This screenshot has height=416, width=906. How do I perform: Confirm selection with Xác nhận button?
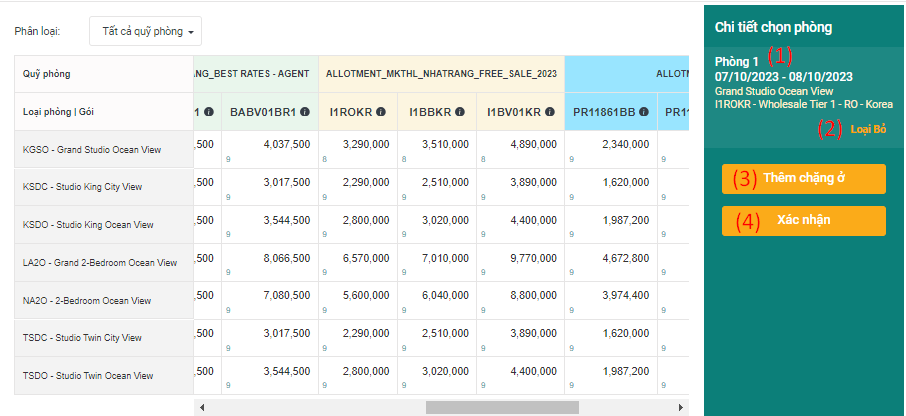(804, 221)
